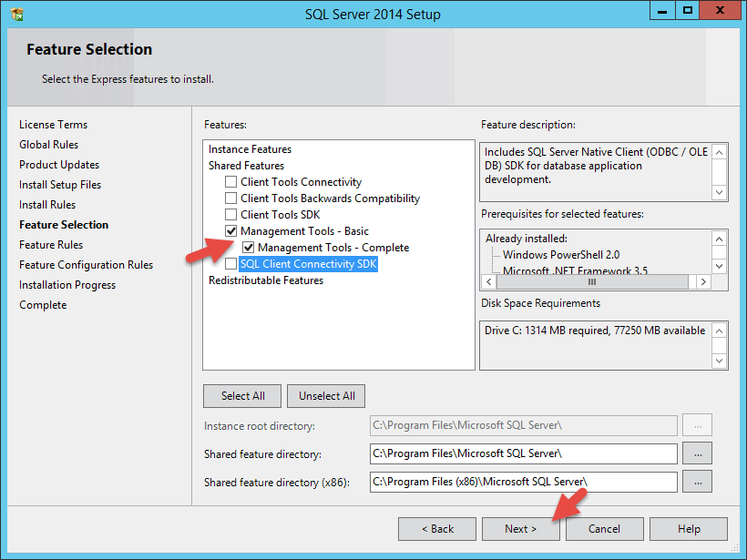Uncheck Management Tools - Complete checkbox
The height and width of the screenshot is (560, 747).
248,247
